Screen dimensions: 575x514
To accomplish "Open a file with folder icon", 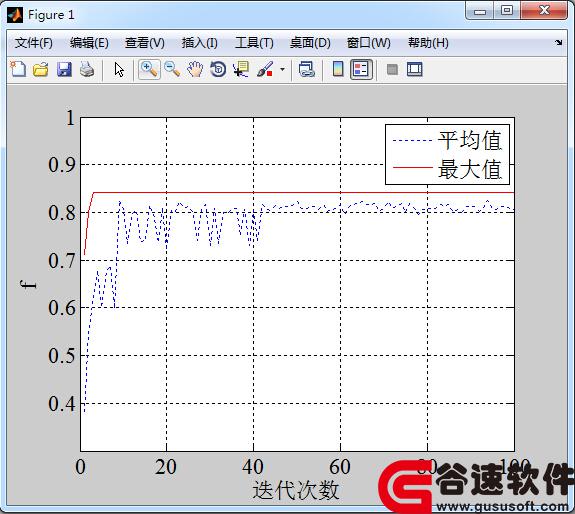I will click(41, 69).
